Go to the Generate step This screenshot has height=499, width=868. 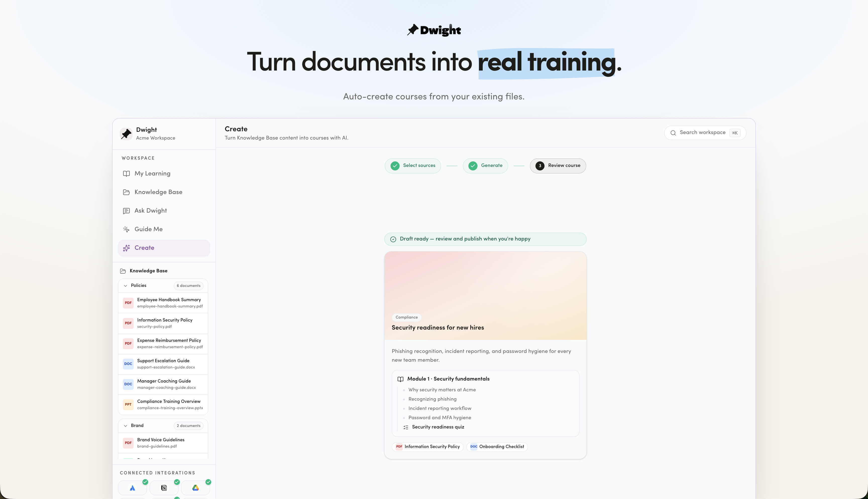(485, 166)
